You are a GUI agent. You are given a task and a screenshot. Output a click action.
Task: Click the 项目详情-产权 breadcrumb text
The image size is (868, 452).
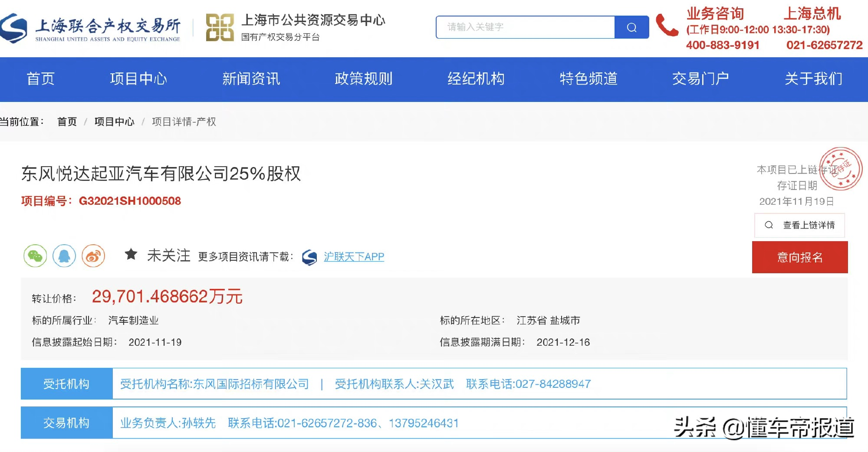click(x=184, y=122)
